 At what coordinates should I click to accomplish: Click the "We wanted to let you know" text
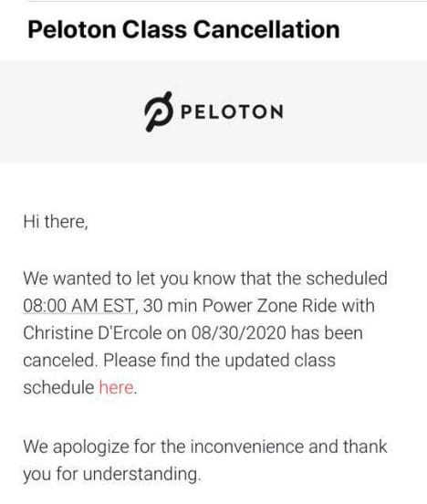tap(130, 278)
